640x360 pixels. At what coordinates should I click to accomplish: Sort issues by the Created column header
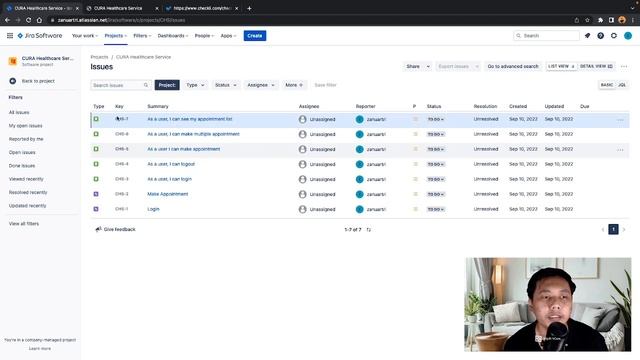click(x=518, y=106)
